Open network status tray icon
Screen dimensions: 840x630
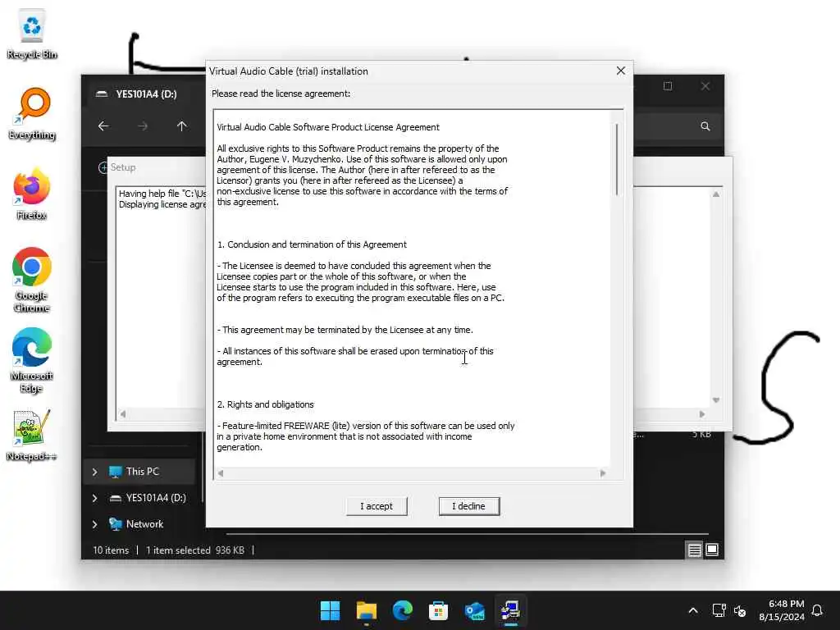pos(719,610)
